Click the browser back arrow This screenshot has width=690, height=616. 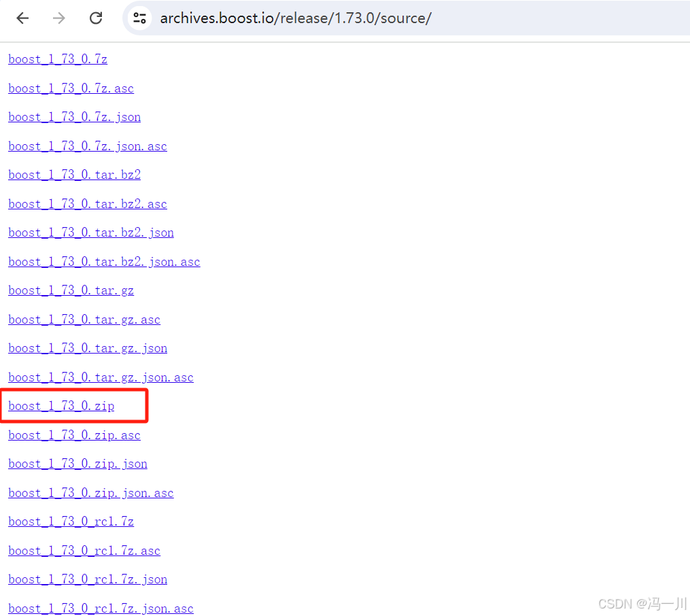[x=22, y=18]
